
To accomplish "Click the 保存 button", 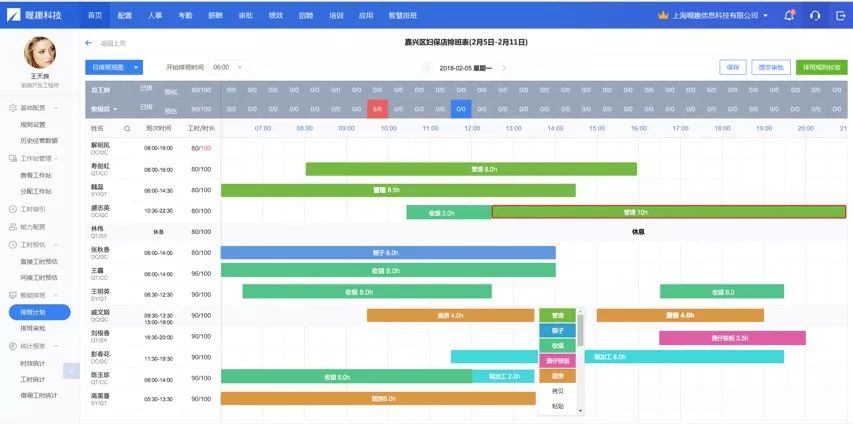I will [733, 67].
